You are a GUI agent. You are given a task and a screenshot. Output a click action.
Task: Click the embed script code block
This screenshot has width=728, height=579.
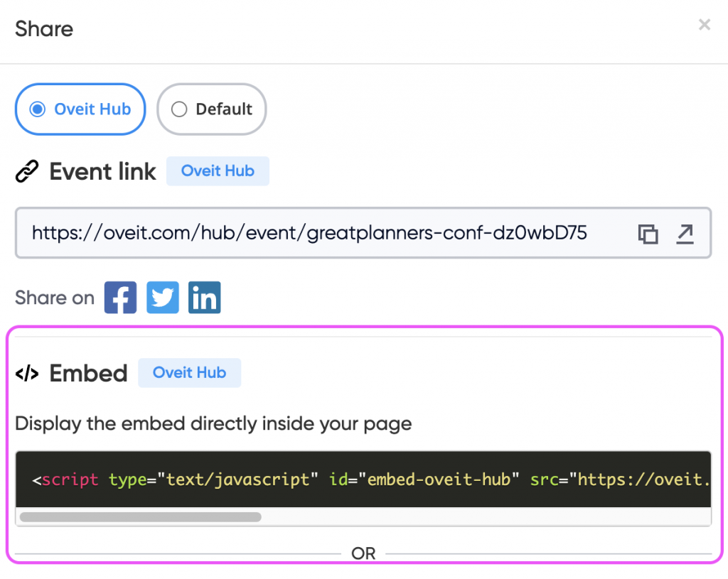(363, 480)
